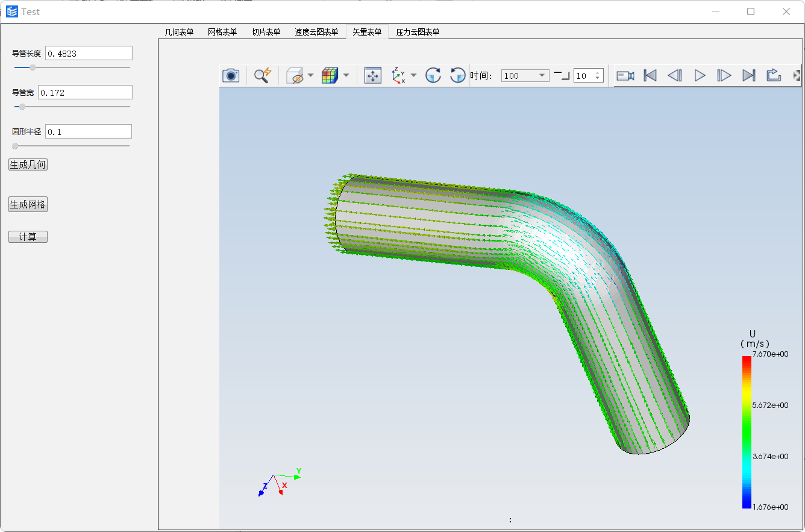This screenshot has width=805, height=532.
Task: Maximize the Test window
Action: [x=751, y=11]
